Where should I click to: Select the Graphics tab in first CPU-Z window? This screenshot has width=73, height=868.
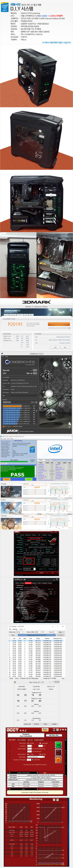tap(45, 535)
